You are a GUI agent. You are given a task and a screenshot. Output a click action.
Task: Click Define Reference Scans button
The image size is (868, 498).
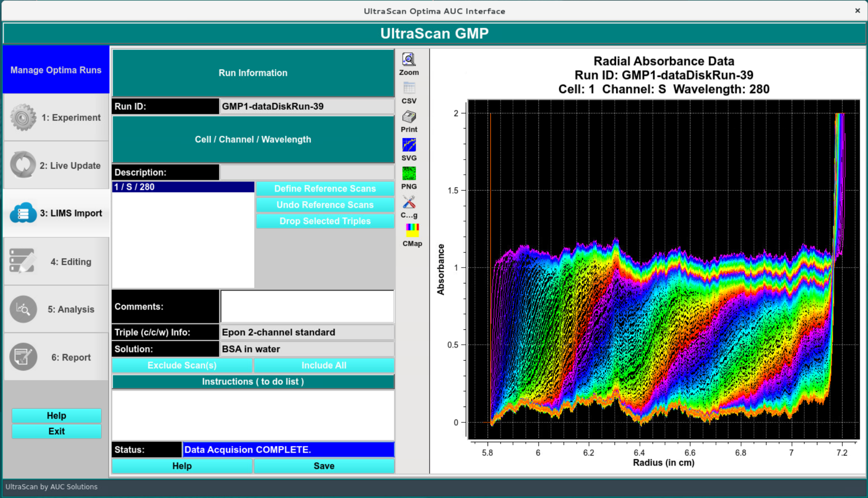coord(325,189)
